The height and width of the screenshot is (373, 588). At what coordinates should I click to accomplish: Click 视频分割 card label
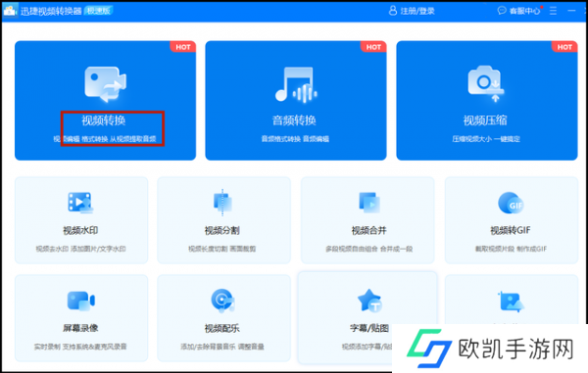click(x=222, y=230)
